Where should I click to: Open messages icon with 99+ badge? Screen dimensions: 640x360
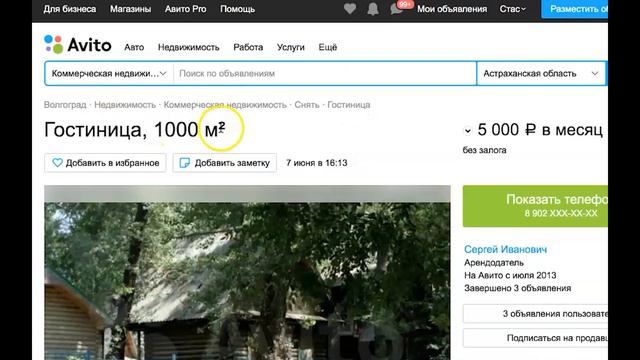(401, 8)
